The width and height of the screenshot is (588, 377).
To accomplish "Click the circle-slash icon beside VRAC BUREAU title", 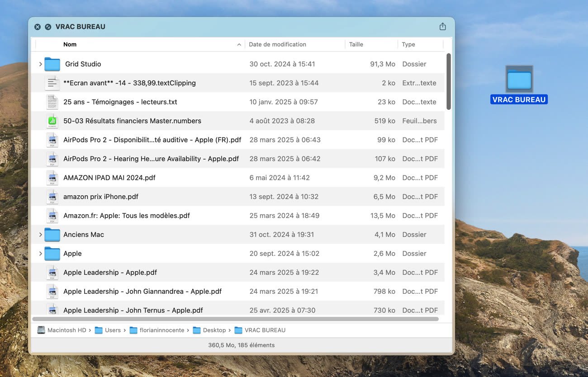I will coord(48,27).
